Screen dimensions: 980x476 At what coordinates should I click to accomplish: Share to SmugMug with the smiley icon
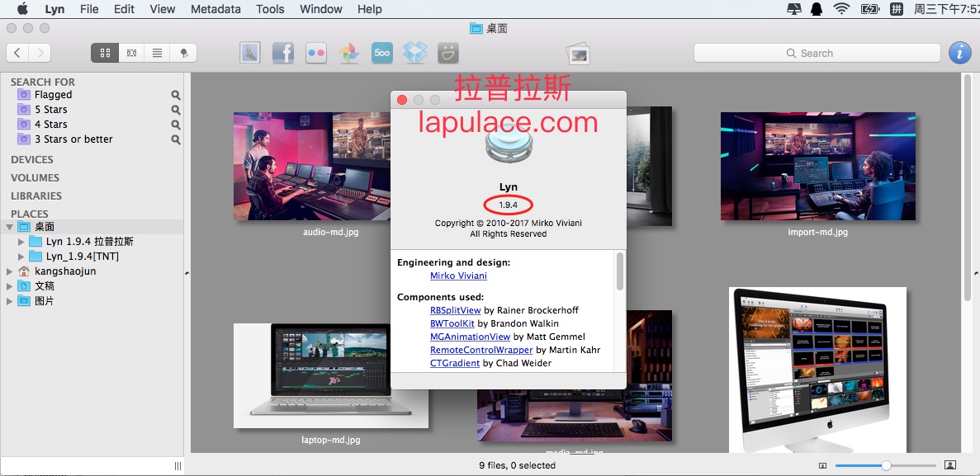tap(448, 53)
